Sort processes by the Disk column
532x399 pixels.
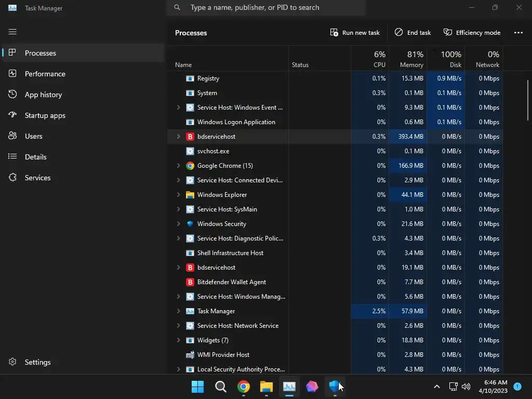coord(446,59)
